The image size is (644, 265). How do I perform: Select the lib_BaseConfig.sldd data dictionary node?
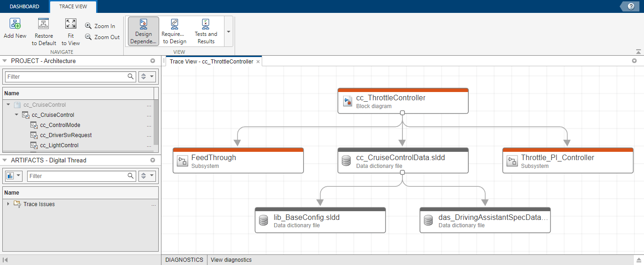coord(320,220)
